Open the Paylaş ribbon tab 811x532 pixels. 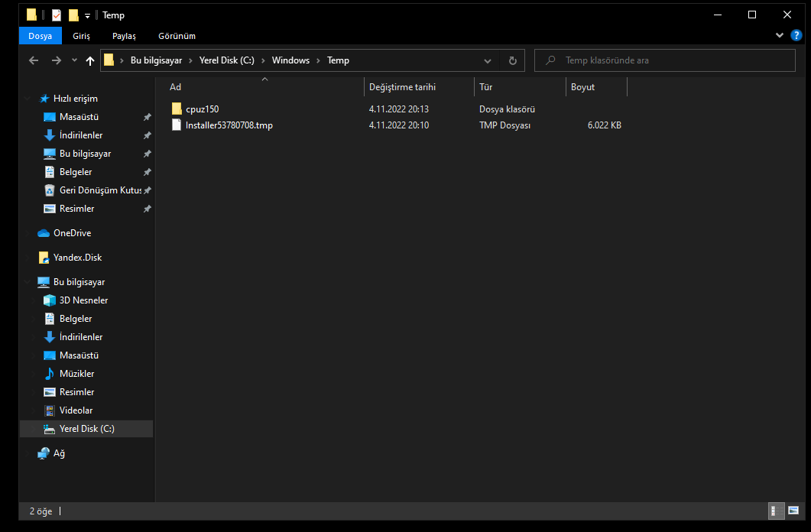pyautogui.click(x=124, y=36)
